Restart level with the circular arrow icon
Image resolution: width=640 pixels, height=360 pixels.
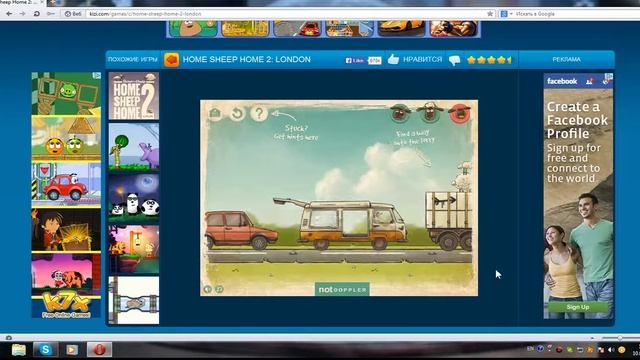point(237,113)
